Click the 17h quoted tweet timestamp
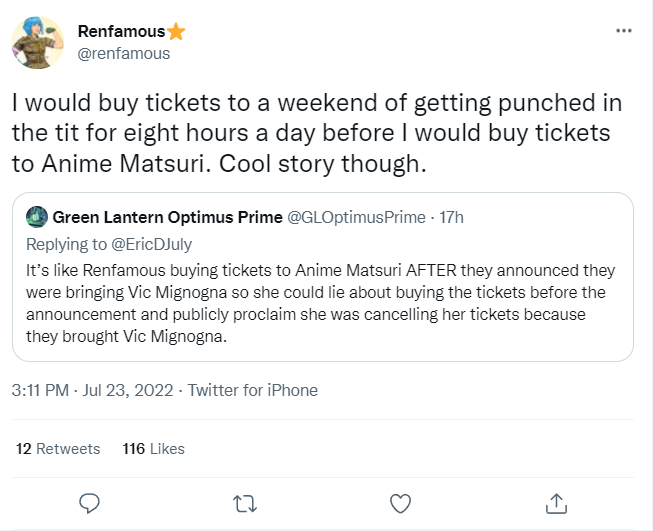Viewport: 653px width, 531px height. [x=451, y=217]
